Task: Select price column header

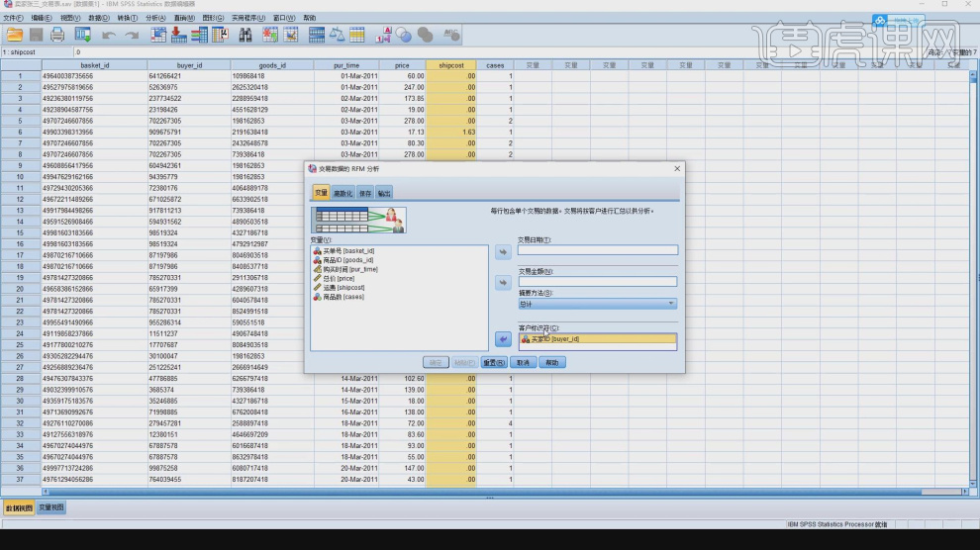Action: 402,65
